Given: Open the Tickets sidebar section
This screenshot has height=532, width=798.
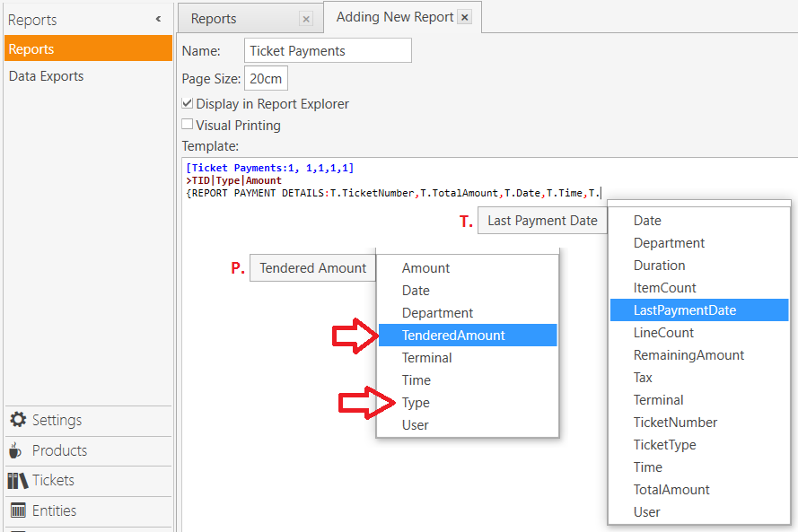Looking at the screenshot, I should coord(89,481).
